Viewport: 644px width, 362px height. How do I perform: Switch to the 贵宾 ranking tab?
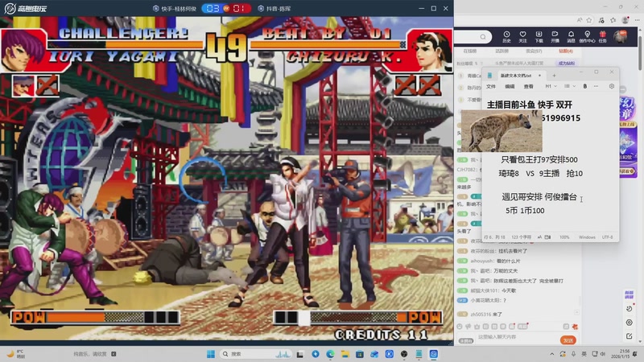tap(534, 51)
